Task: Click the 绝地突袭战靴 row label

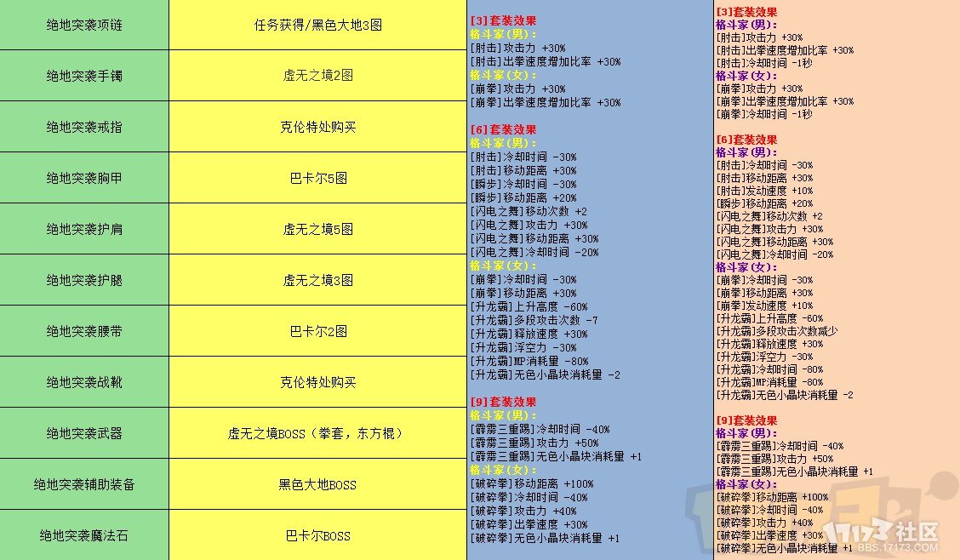Action: coord(84,382)
